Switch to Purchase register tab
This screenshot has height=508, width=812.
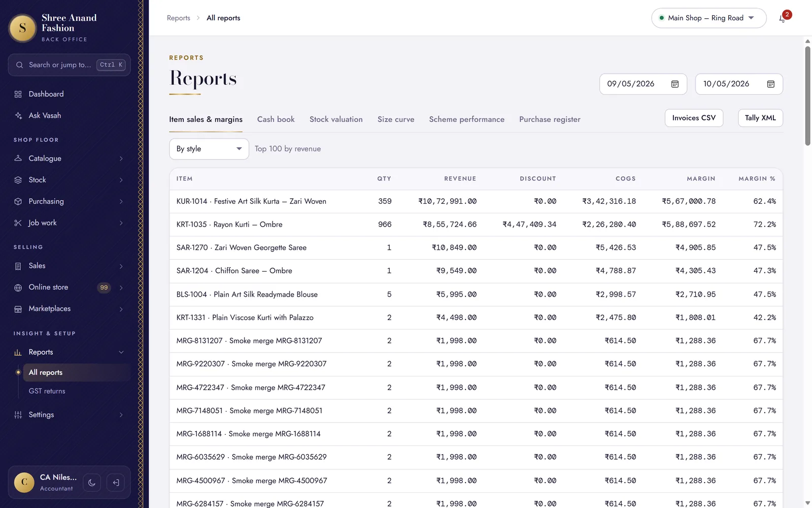click(x=550, y=119)
